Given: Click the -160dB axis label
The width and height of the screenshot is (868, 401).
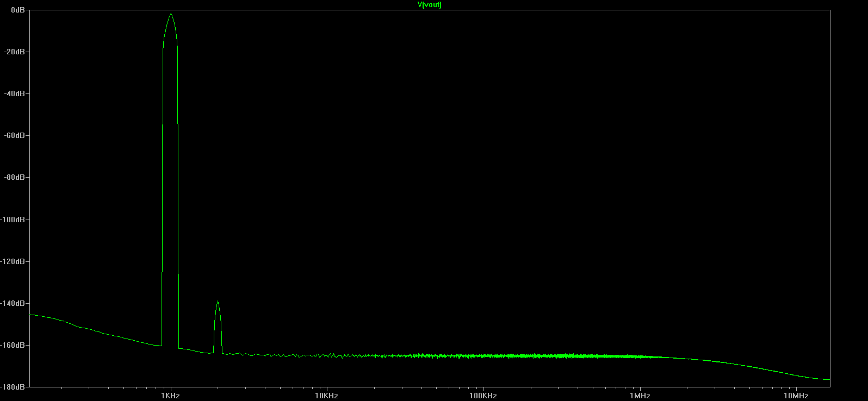Looking at the screenshot, I should pos(13,345).
